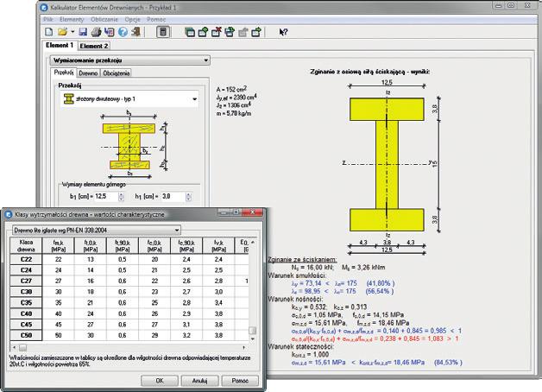
Task: Open the złożony dwuteowy - typ 1 dropdown
Action: pos(129,99)
